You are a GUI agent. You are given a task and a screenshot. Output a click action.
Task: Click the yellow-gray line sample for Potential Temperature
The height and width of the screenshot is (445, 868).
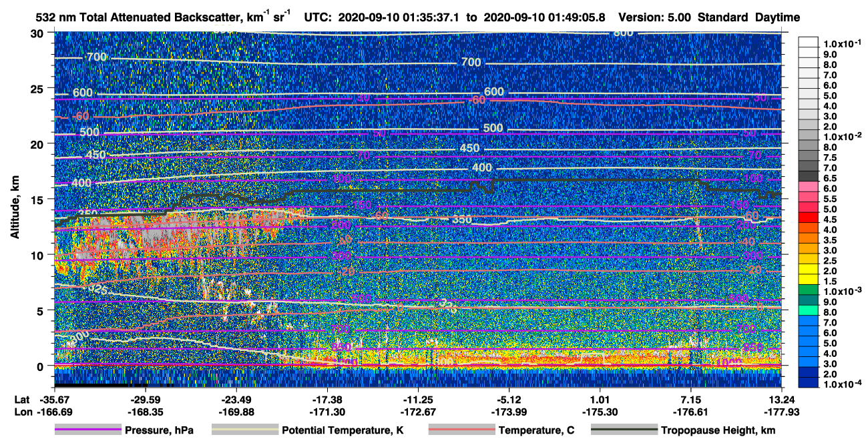(x=245, y=430)
